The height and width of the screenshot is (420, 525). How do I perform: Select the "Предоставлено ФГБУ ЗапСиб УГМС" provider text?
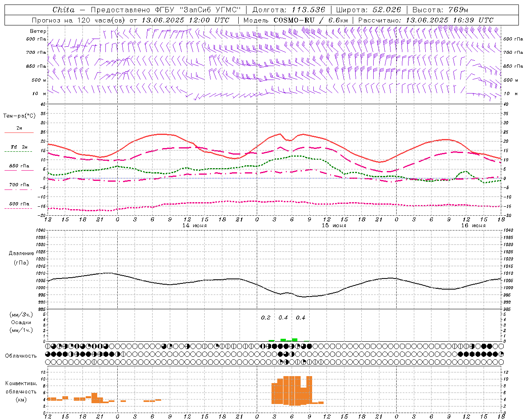point(165,10)
